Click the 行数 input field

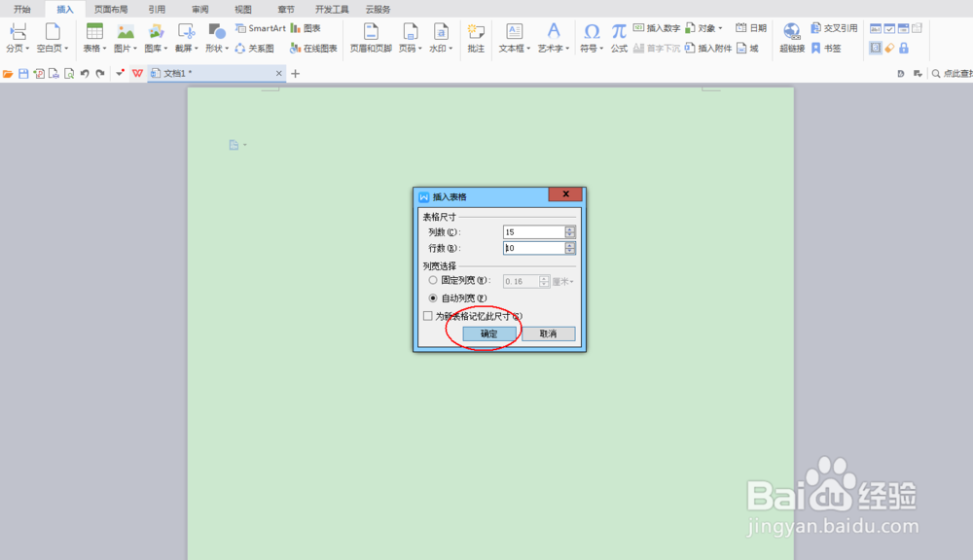point(533,248)
